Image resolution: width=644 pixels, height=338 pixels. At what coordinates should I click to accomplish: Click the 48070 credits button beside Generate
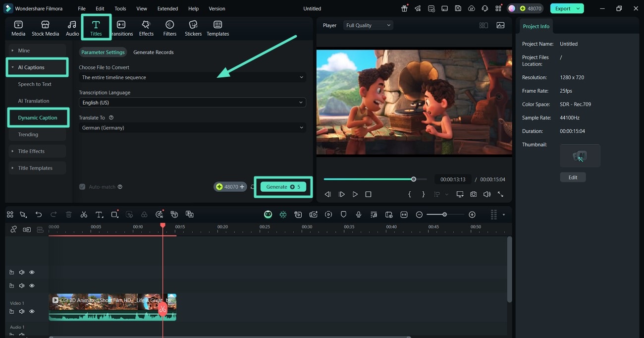click(230, 187)
